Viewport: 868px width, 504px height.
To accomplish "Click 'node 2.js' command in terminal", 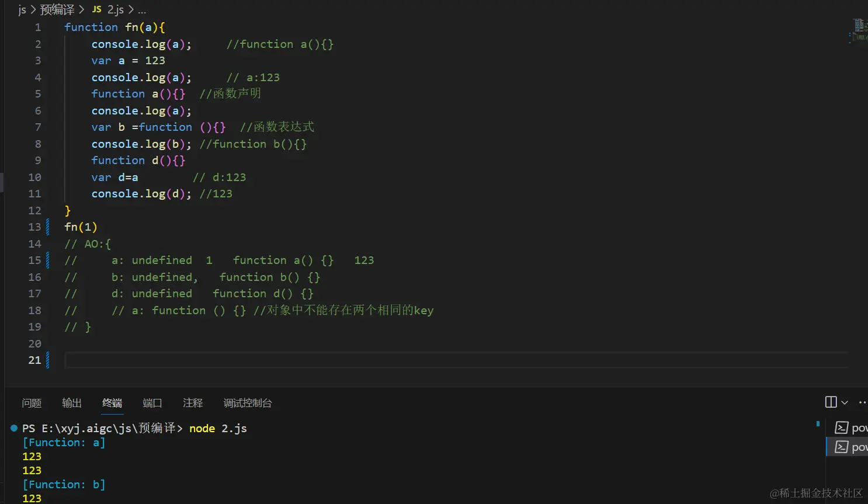I will 218,429.
